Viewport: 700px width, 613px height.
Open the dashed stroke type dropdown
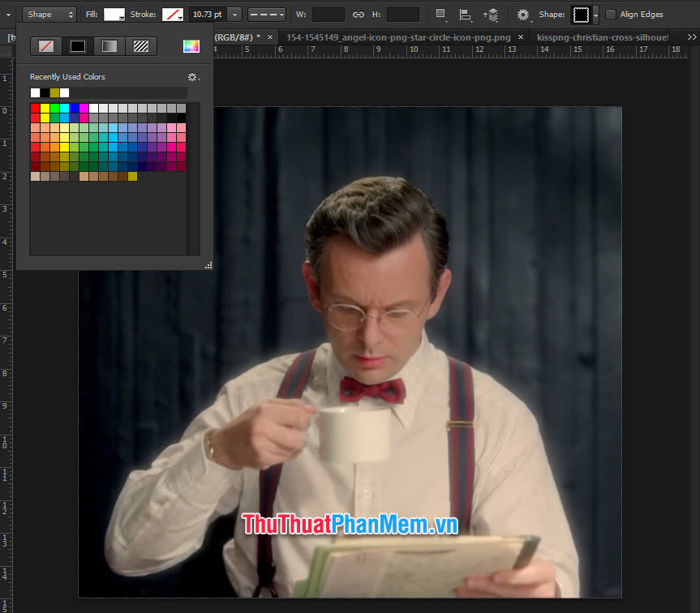click(268, 14)
